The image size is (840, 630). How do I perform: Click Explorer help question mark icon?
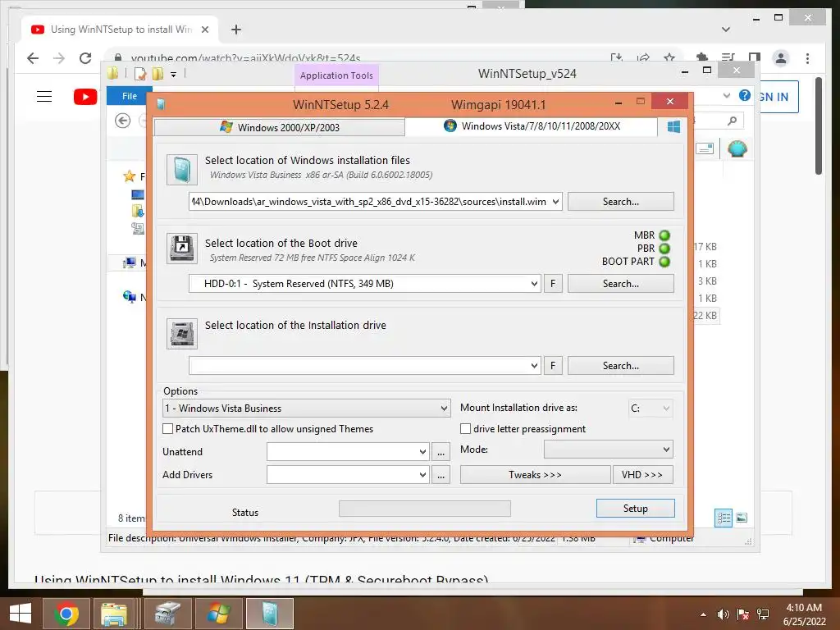point(745,95)
